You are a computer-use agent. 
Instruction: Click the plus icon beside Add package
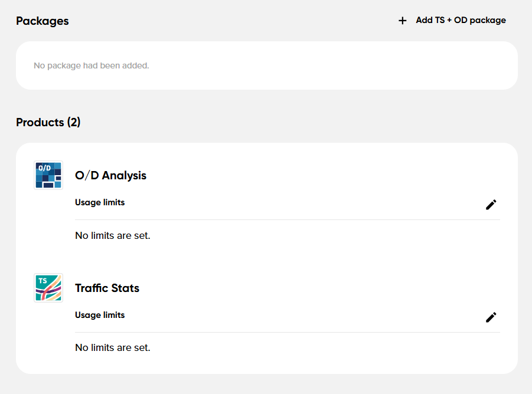point(402,21)
